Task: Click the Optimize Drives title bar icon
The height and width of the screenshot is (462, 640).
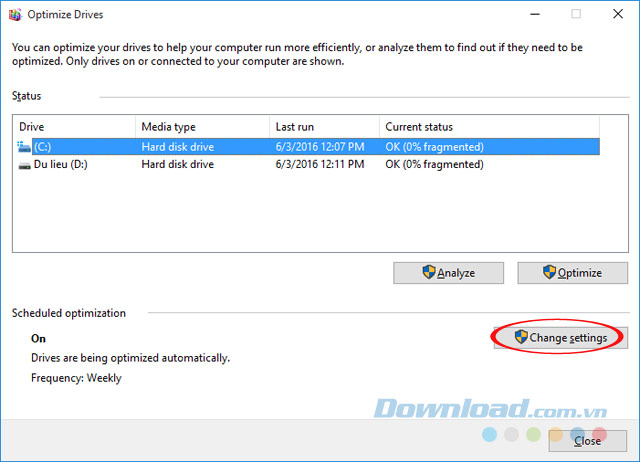Action: click(x=15, y=15)
